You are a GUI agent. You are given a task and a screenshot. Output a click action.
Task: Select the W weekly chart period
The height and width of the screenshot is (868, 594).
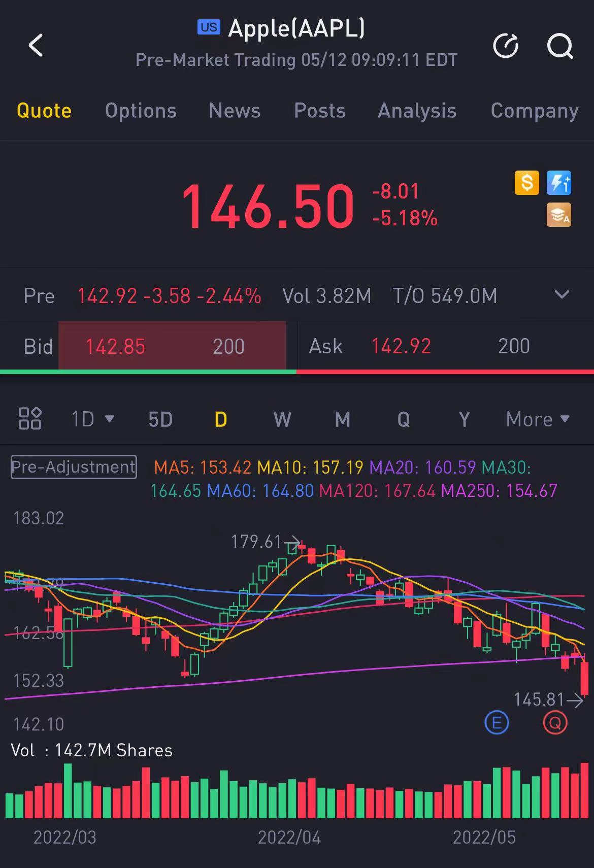(x=282, y=419)
